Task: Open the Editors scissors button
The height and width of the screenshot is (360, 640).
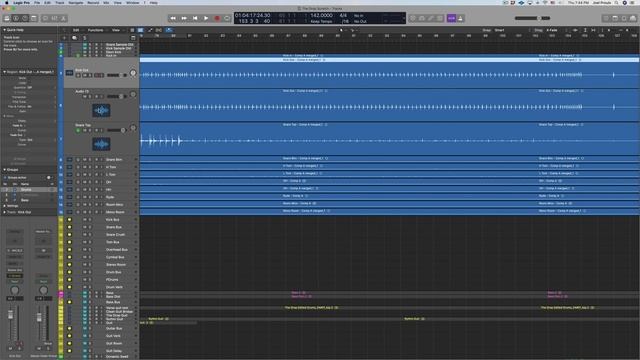Action: point(64,18)
